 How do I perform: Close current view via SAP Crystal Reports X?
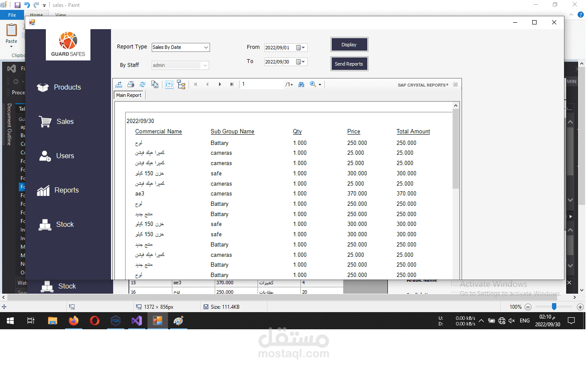tap(455, 84)
